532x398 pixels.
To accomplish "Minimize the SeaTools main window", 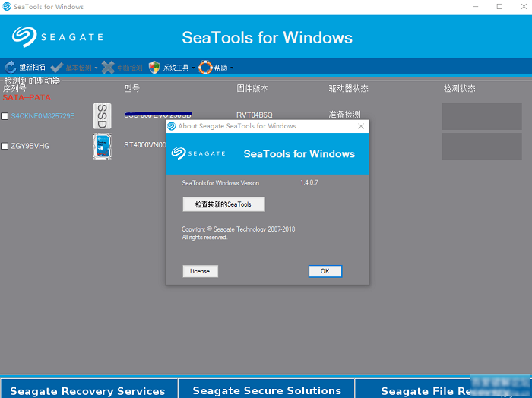I will pos(476,6).
